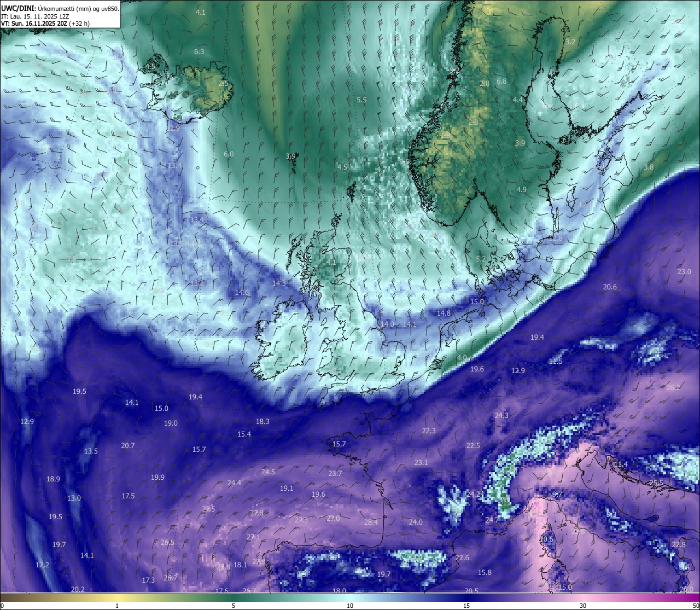This screenshot has height=610, width=700.
Task: Select the 'IT: Lau. 15. 11. 2025 12Z' line
Action: click(35, 16)
